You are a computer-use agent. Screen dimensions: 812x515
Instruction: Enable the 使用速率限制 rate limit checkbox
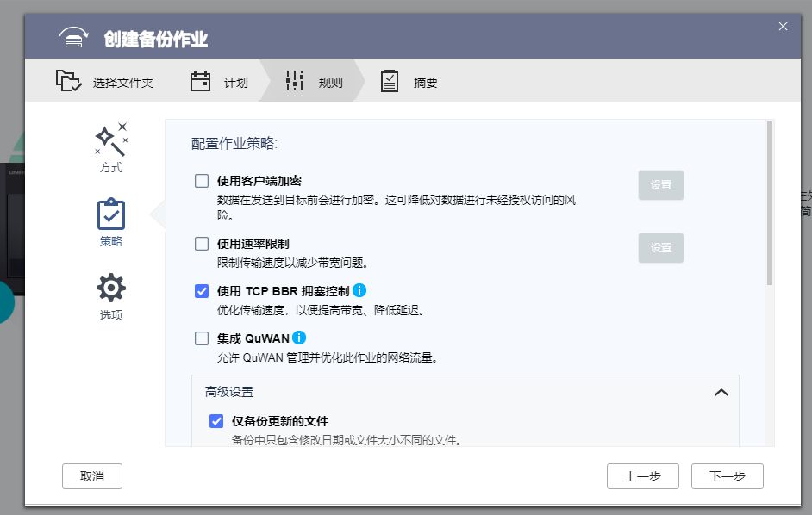tap(202, 244)
